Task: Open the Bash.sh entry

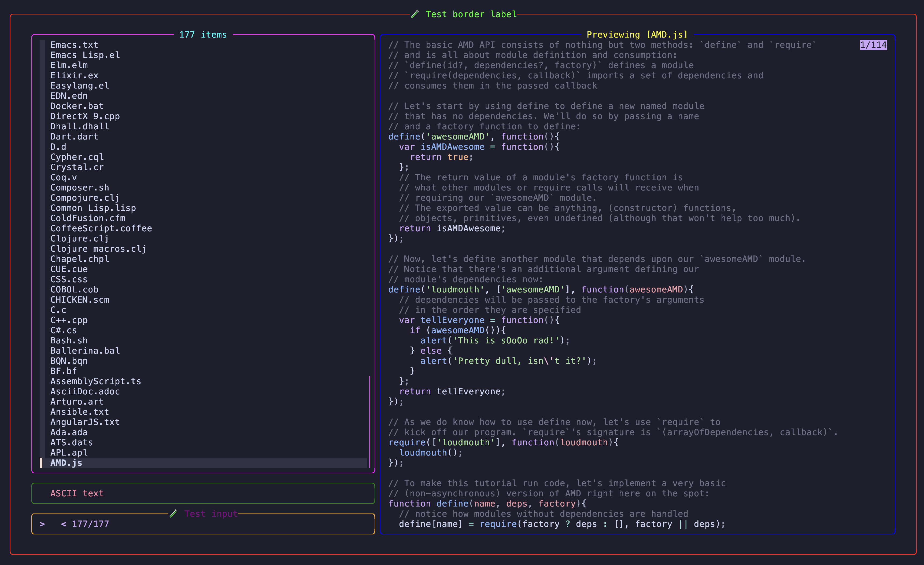Action: [x=69, y=341]
